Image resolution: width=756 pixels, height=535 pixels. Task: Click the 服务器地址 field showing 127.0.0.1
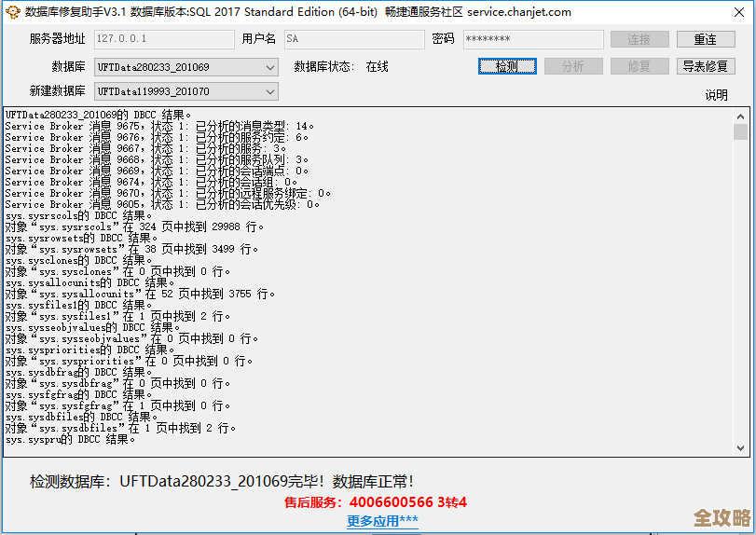pos(163,39)
